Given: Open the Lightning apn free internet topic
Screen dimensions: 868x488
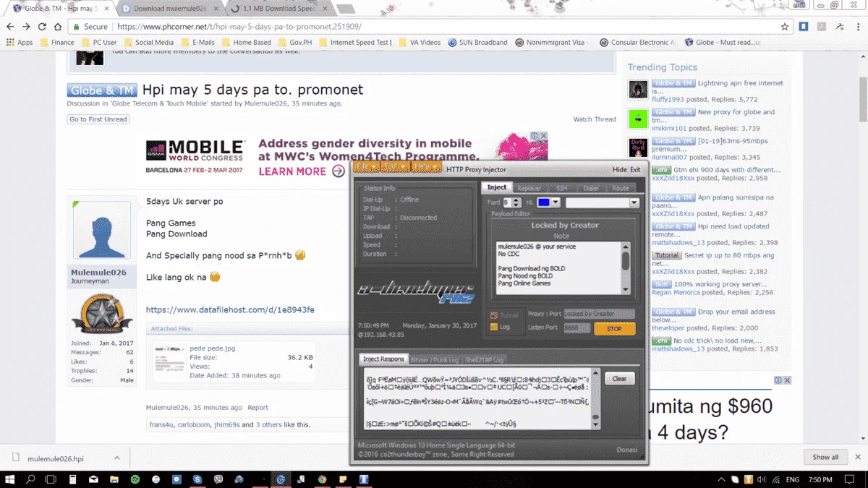Looking at the screenshot, I should click(x=718, y=87).
